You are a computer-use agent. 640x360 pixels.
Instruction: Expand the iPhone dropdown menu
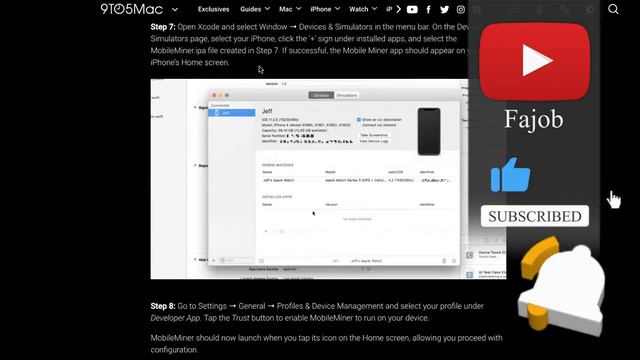[325, 9]
